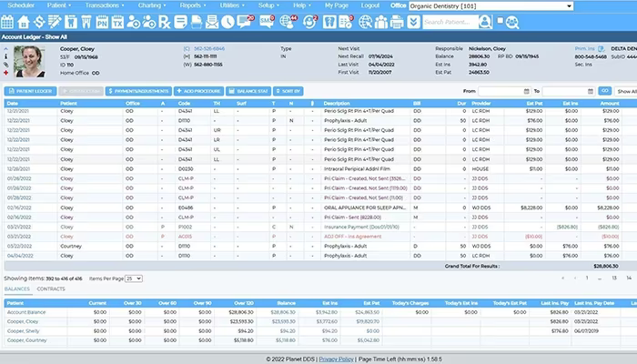Open the dollar sign ledger icon
The image size is (637, 364).
39,22
